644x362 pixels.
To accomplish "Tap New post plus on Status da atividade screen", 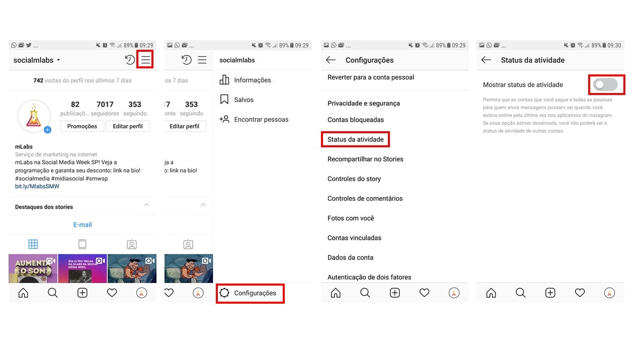I will [x=550, y=293].
